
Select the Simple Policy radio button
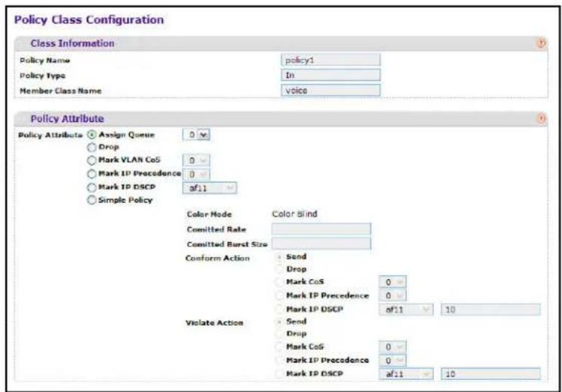92,200
